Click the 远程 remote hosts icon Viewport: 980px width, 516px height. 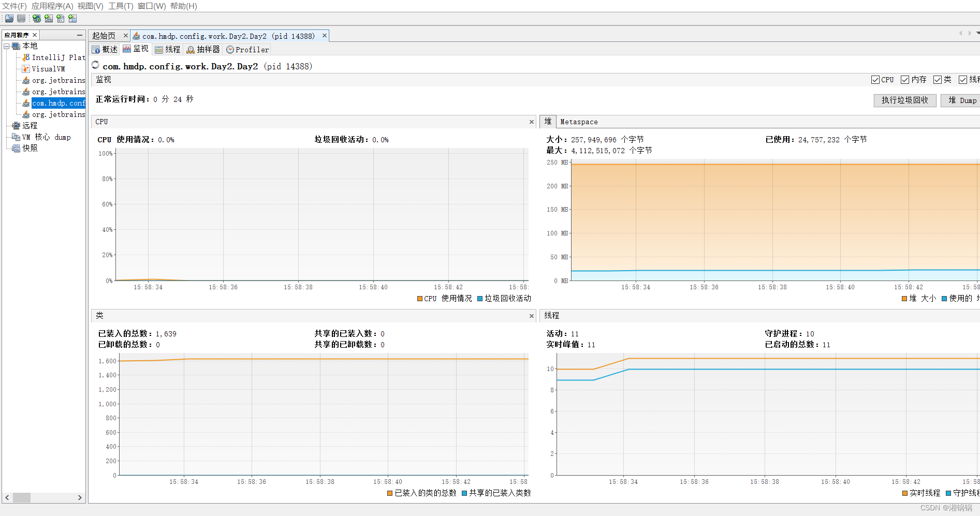pyautogui.click(x=16, y=126)
